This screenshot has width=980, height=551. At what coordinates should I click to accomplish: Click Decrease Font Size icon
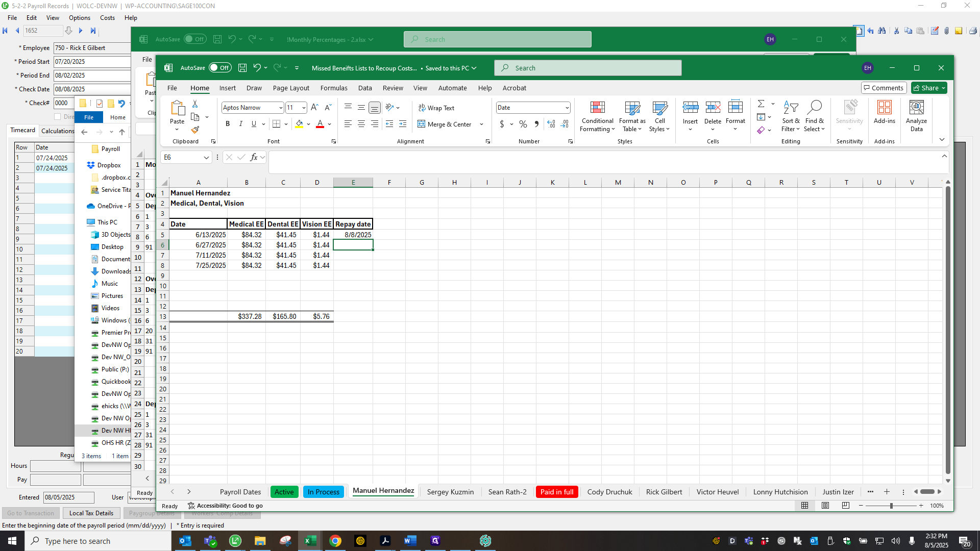tap(328, 107)
